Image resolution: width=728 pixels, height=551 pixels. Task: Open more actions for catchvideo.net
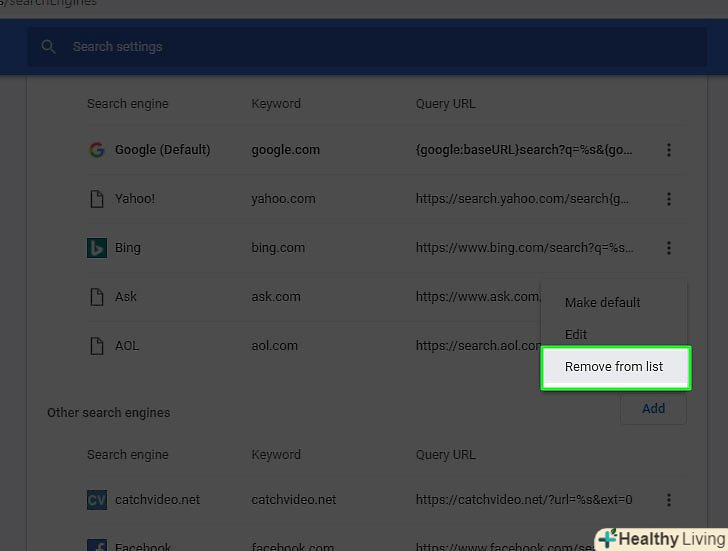coord(669,500)
